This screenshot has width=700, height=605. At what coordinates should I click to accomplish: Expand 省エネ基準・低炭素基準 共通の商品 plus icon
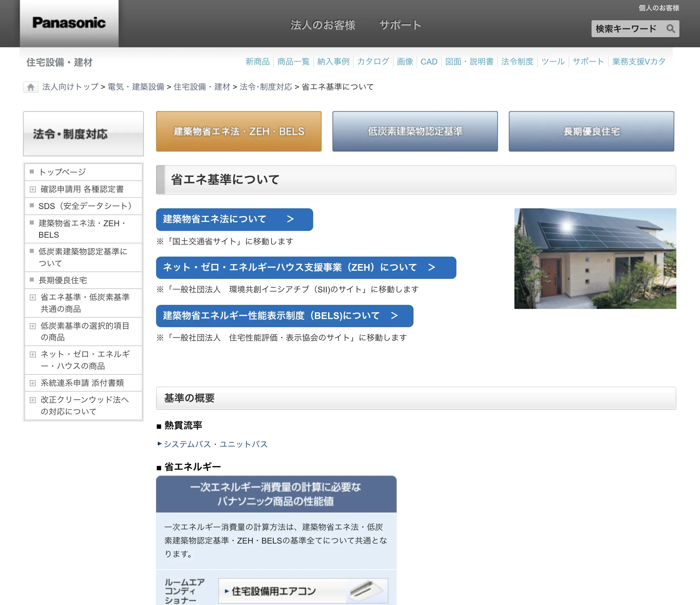pos(33,297)
